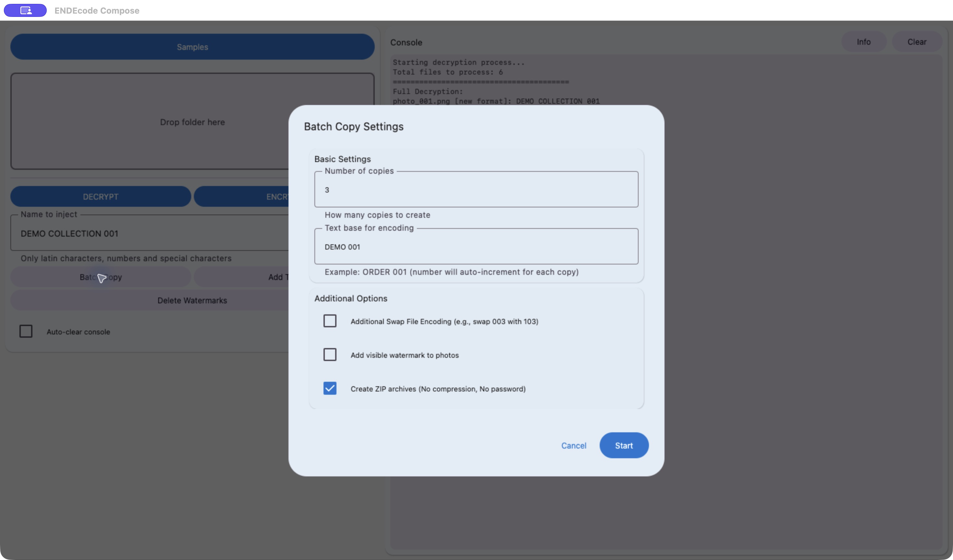This screenshot has width=953, height=560.
Task: Click the purple screen-share icon at top left
Action: (25, 10)
